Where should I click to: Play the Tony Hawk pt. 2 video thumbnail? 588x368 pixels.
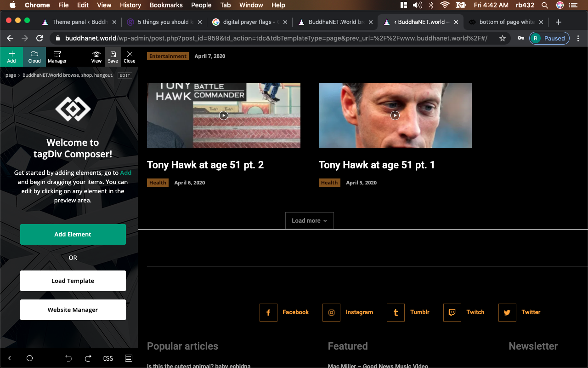click(224, 115)
